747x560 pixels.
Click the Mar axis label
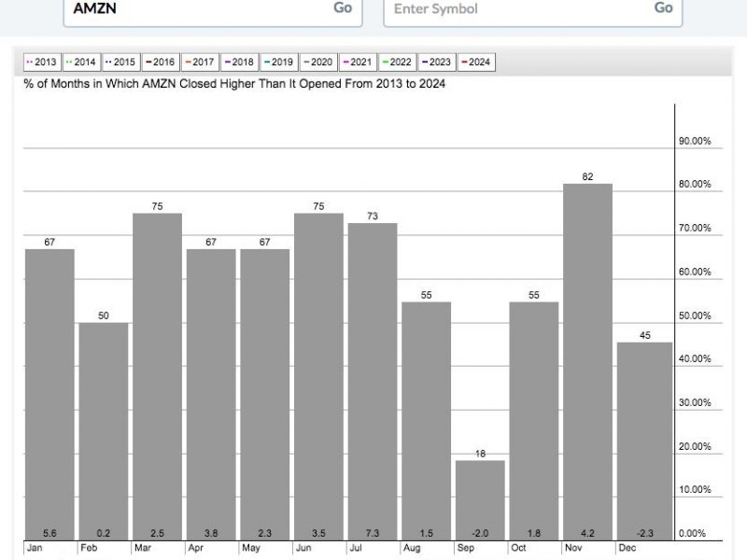tap(143, 548)
